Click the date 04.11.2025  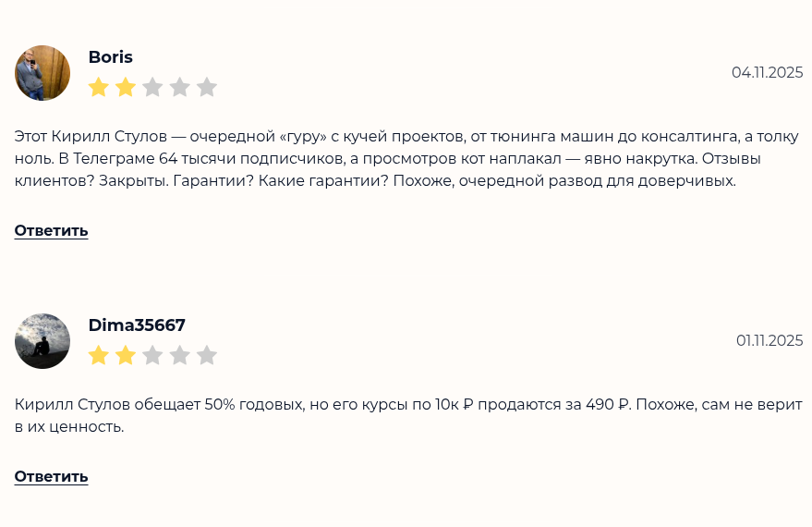(767, 72)
